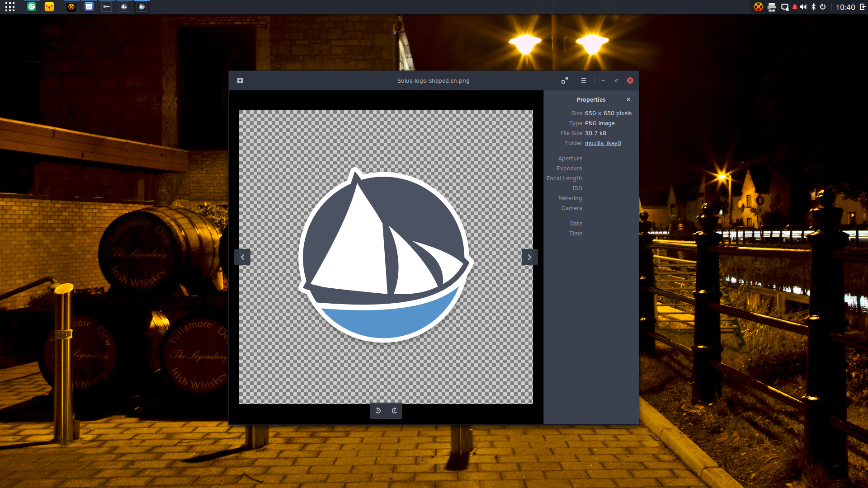The image size is (868, 488).
Task: Close the Properties sidebar
Action: click(x=628, y=99)
